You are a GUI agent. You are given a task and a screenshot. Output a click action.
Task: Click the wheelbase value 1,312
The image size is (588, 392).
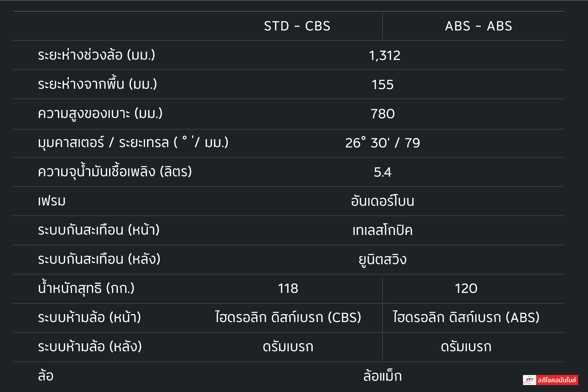pos(384,55)
